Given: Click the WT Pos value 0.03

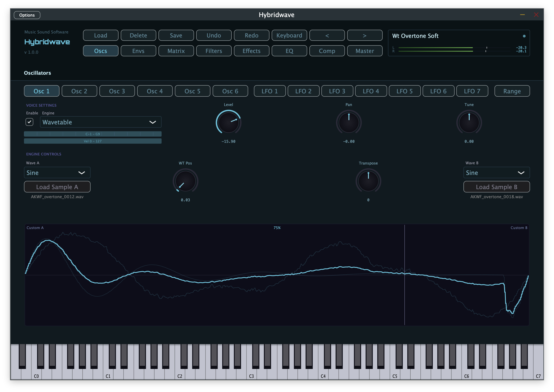Looking at the screenshot, I should (185, 200).
